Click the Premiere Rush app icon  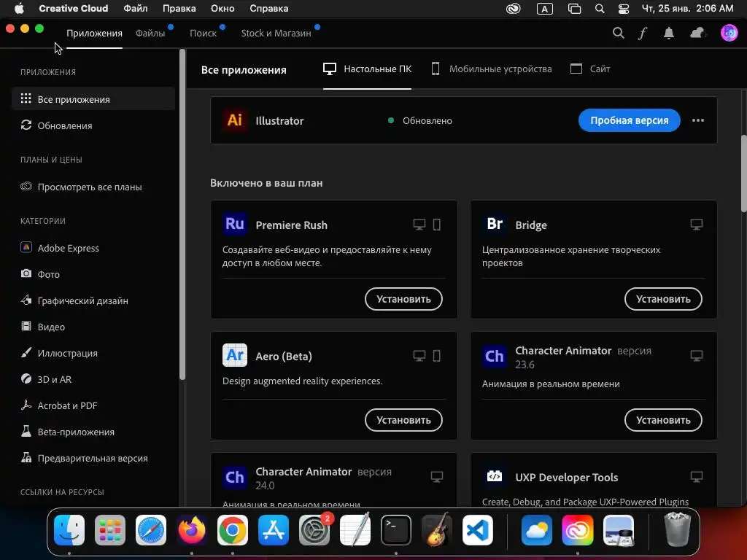pos(234,225)
